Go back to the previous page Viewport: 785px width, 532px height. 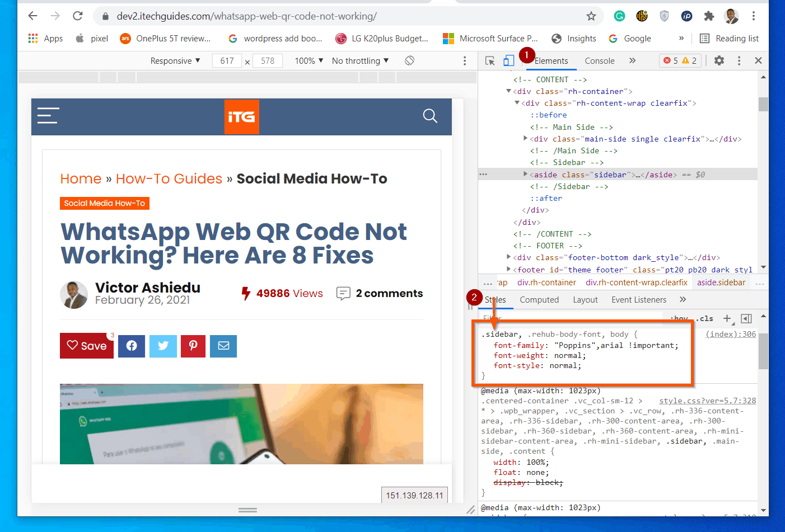pyautogui.click(x=33, y=16)
